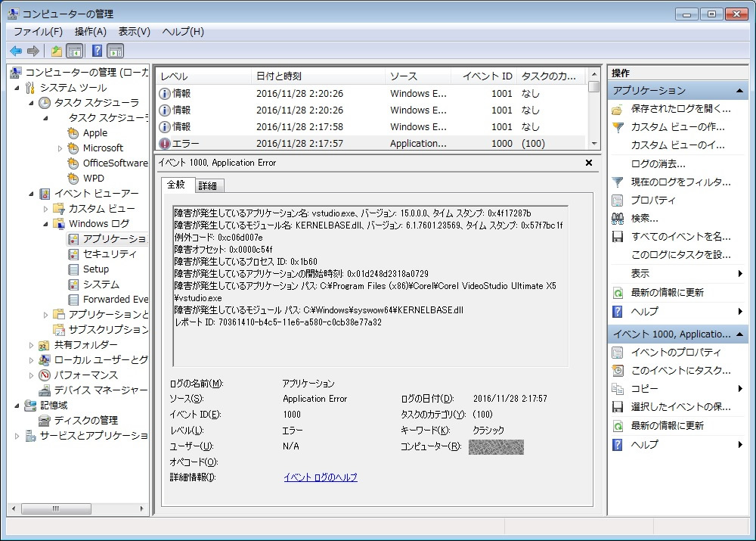Viewport: 756px width, 541px height.
Task: Collapse the イベント 1000 actions section header
Action: click(x=739, y=334)
